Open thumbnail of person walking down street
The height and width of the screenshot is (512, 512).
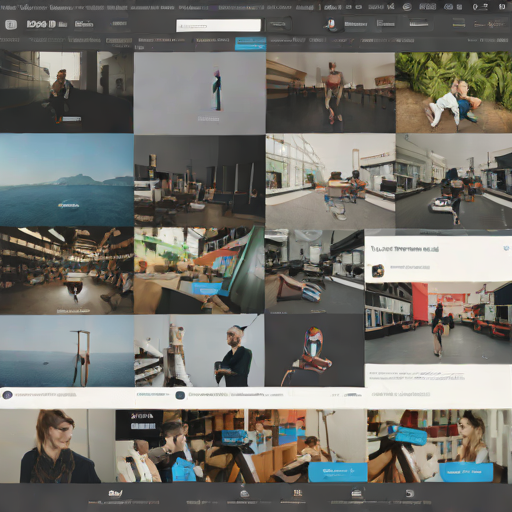coord(454,181)
